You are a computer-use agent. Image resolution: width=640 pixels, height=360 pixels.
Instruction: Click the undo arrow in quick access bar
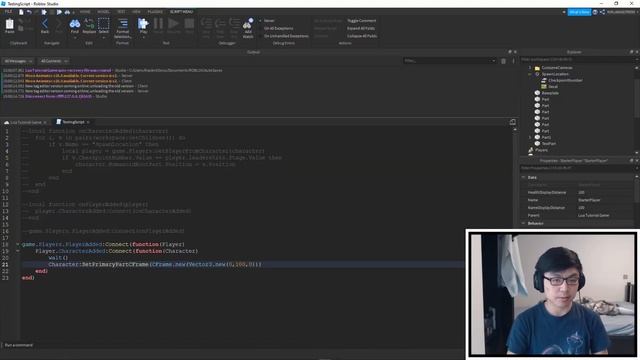[x=29, y=12]
